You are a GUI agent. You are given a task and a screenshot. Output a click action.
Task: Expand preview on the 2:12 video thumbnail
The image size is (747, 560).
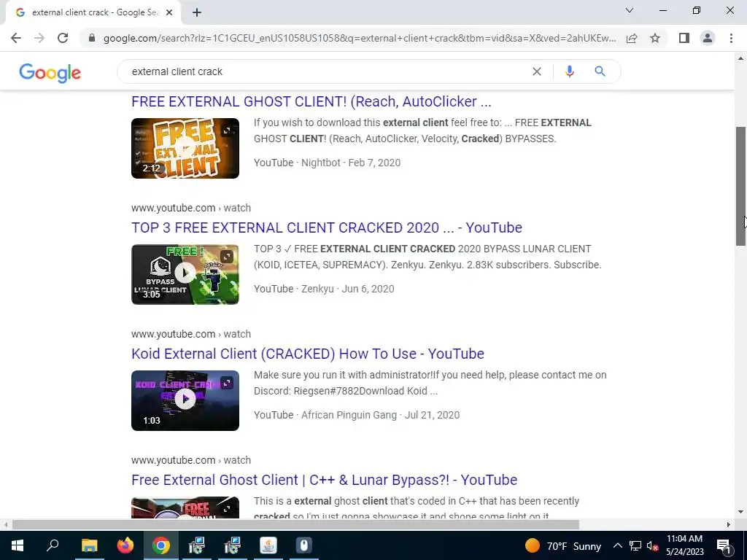pos(227,131)
